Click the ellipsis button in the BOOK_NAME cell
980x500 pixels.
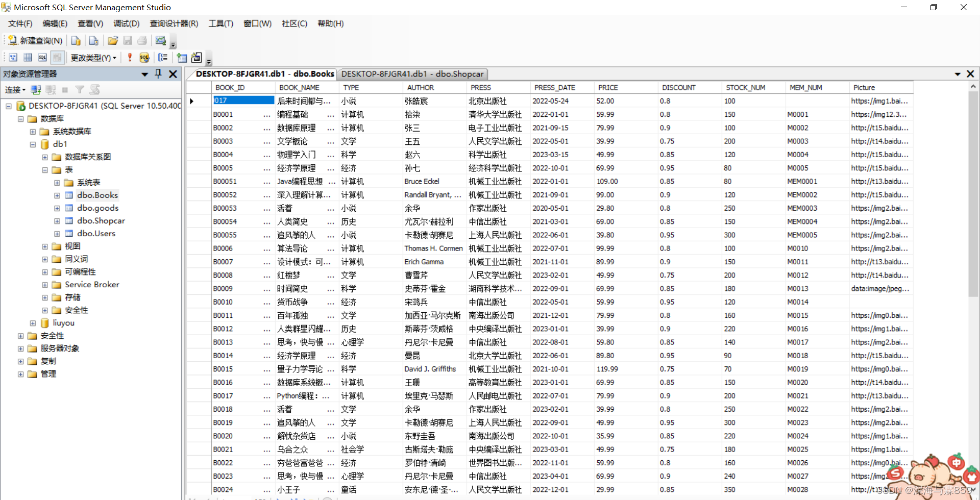point(331,101)
